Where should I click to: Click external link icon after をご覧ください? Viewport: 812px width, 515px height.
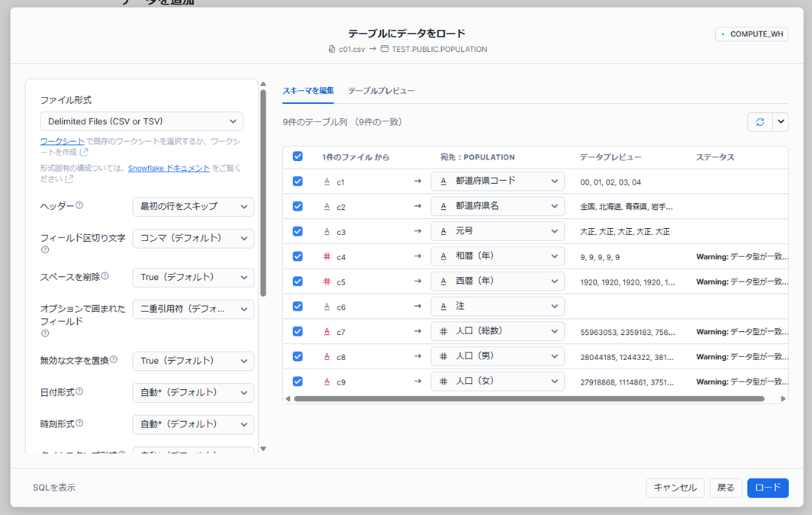(x=69, y=179)
